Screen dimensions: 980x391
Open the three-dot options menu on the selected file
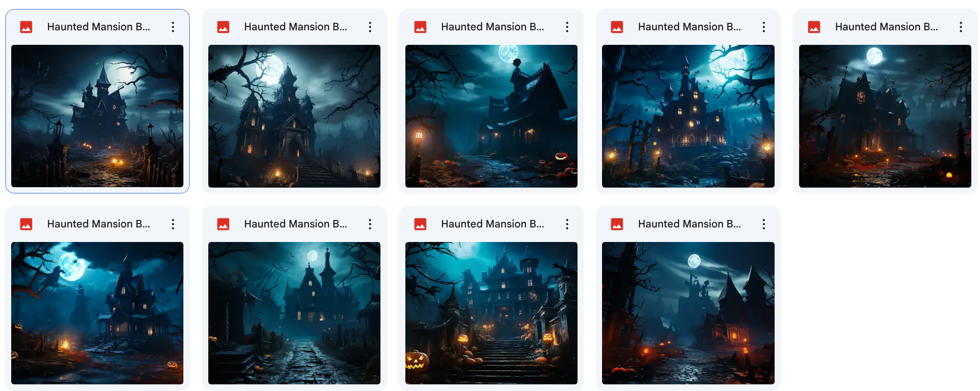173,27
